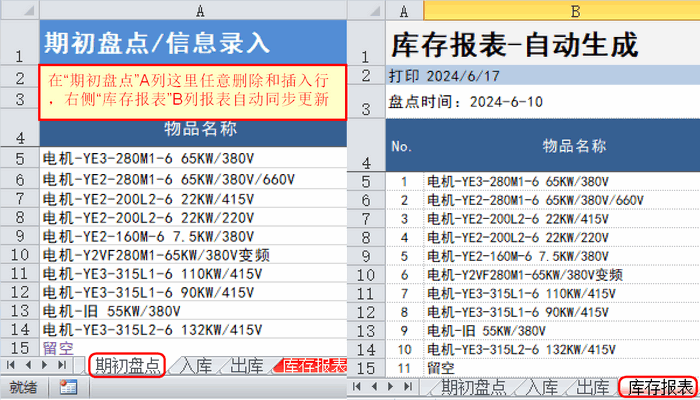Select highlighted column B header
The image size is (700, 400).
(x=561, y=10)
